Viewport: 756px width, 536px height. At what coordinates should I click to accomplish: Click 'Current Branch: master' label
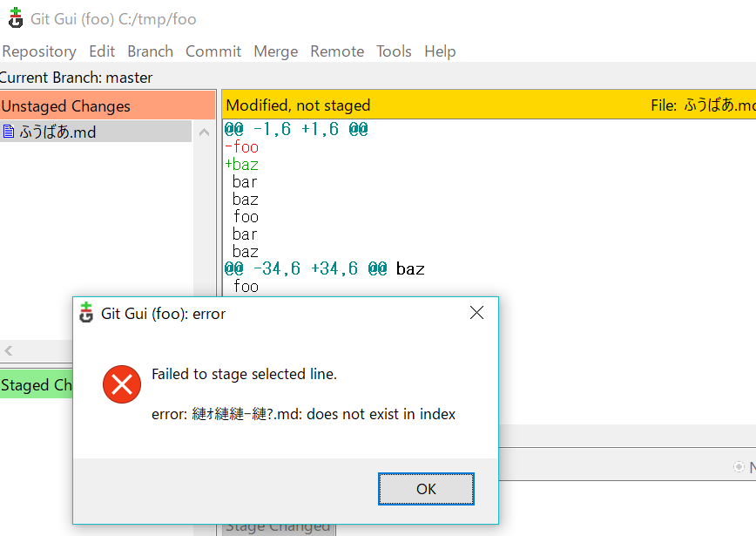(x=76, y=78)
